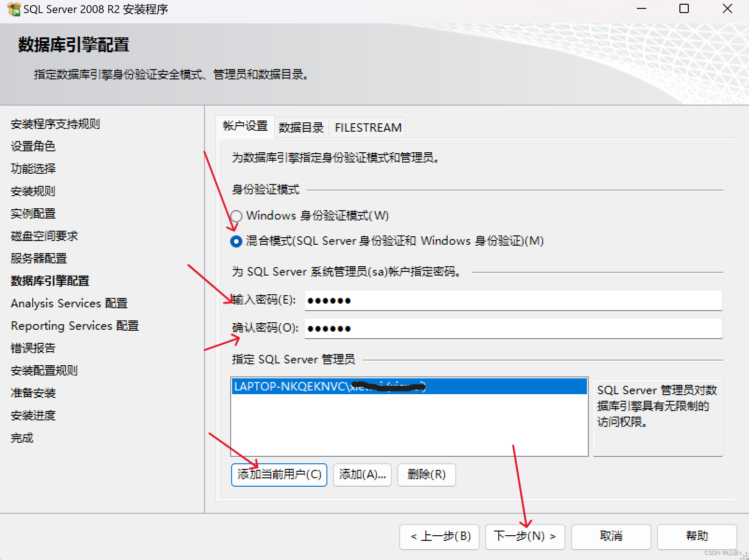Click 数据库引擎配置 in the step list

tap(50, 281)
